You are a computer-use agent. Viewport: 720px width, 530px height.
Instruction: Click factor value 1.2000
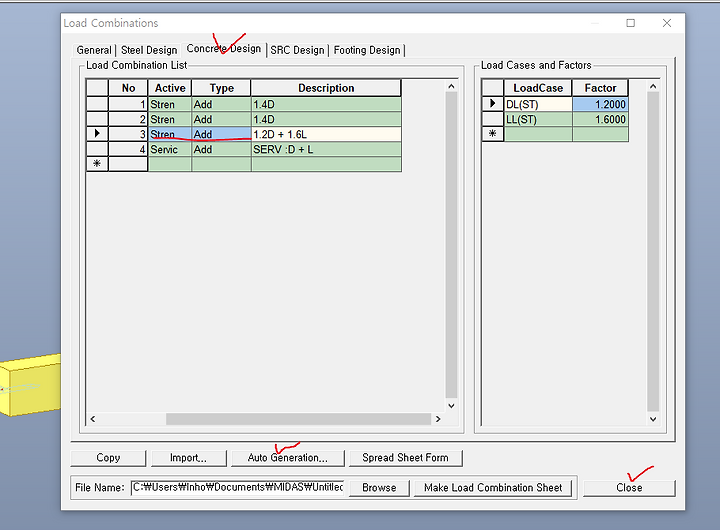tap(600, 104)
